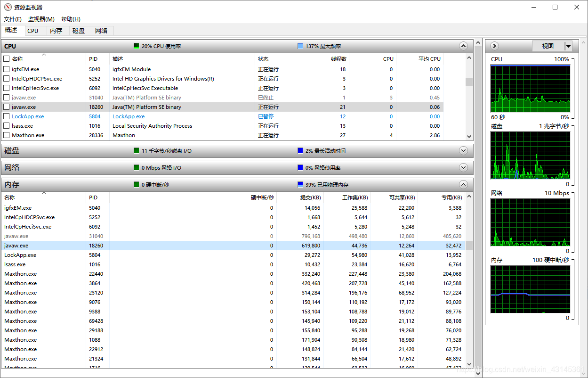Open the 视图 dropdown arrow
The width and height of the screenshot is (588, 378).
coord(568,46)
